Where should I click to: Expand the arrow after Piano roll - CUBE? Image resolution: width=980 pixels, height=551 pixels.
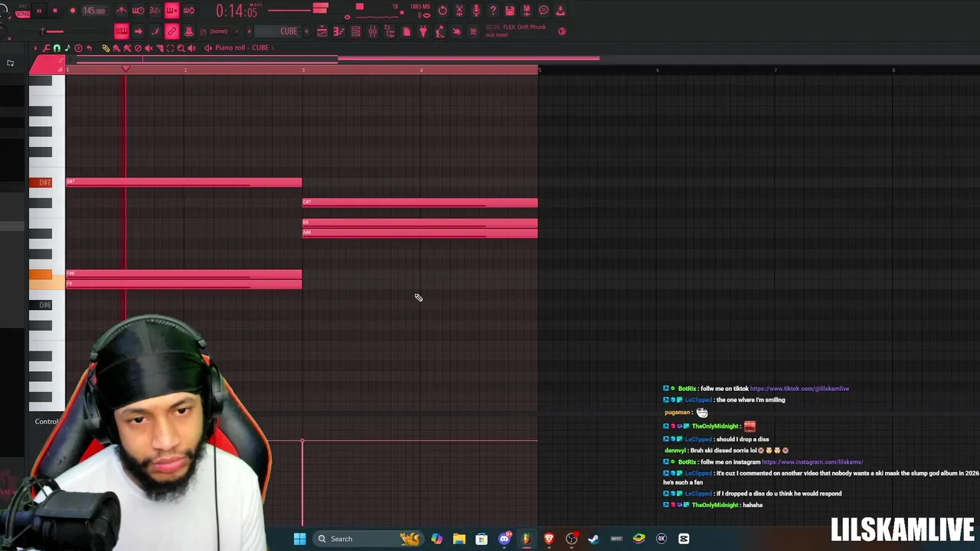[x=273, y=47]
